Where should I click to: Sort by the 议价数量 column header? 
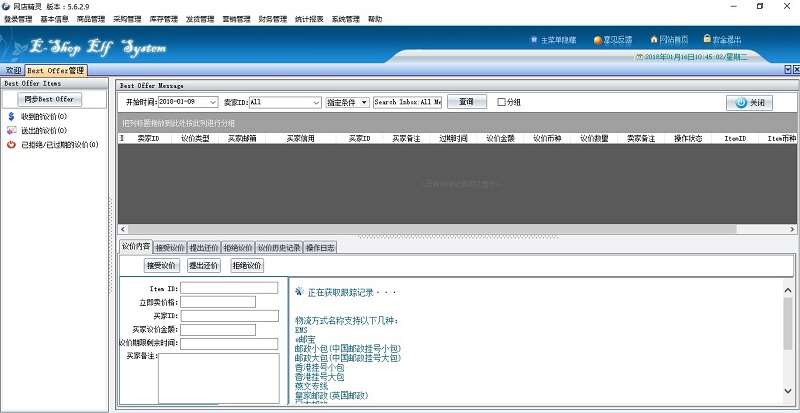pos(594,138)
